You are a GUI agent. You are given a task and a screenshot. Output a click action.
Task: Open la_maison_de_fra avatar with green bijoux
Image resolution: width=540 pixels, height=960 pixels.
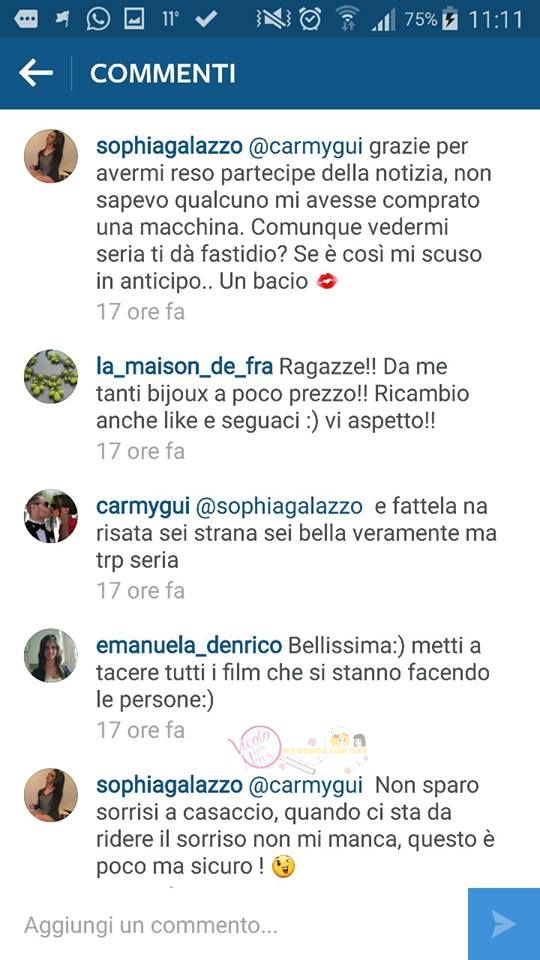click(51, 377)
